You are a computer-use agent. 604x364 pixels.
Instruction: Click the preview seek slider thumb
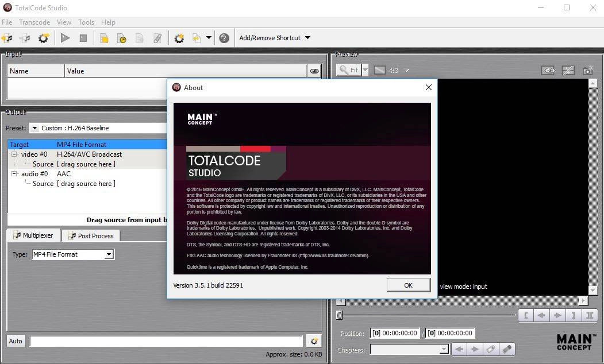[x=340, y=315]
